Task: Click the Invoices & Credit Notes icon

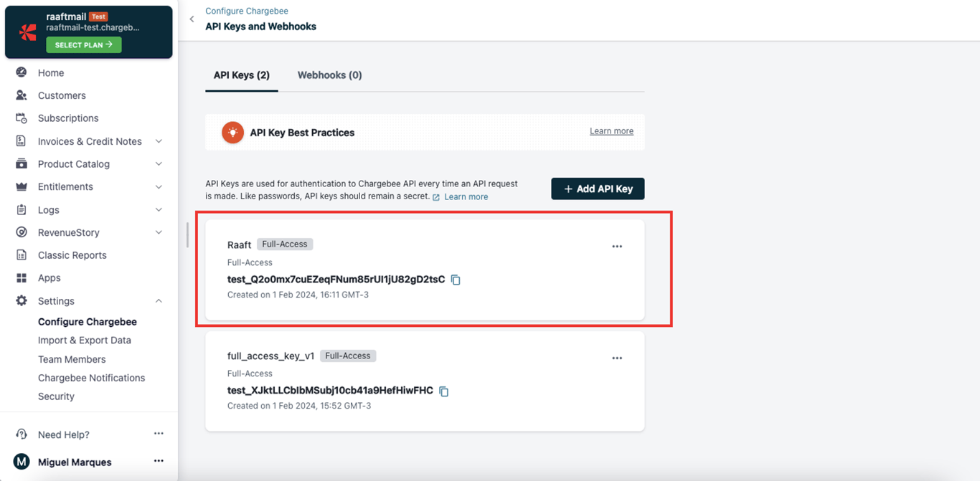Action: click(x=22, y=141)
